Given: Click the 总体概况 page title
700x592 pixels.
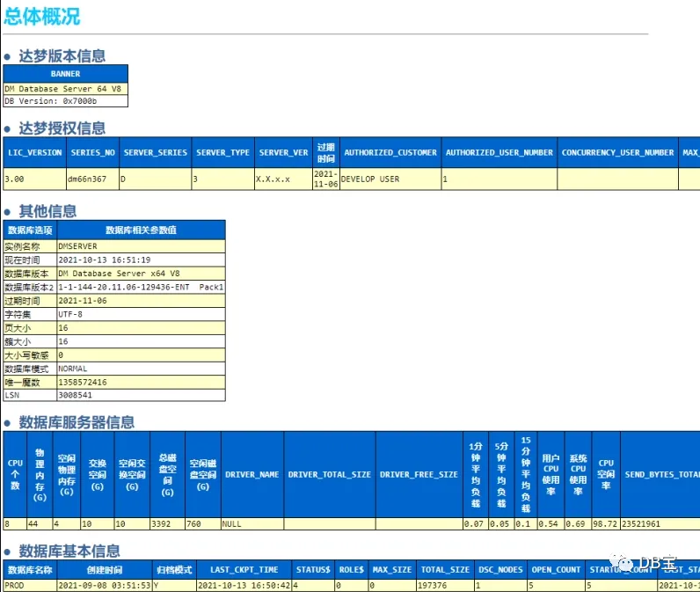Looking at the screenshot, I should click(41, 17).
